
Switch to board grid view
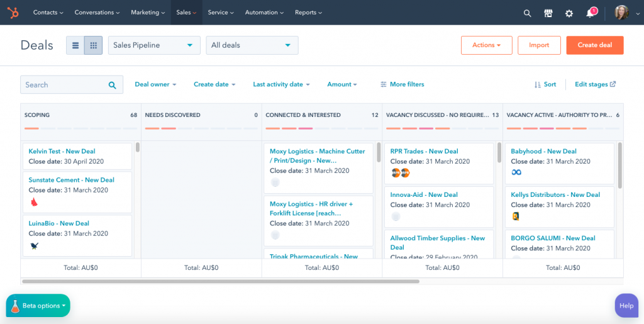point(93,45)
